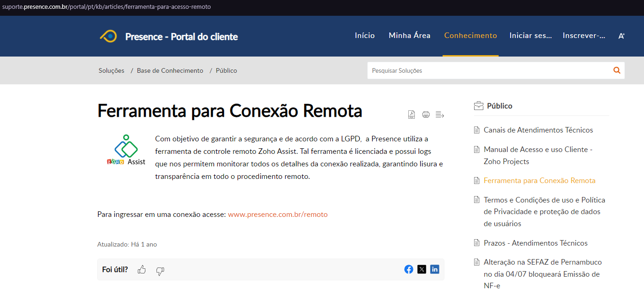644x298 pixels.
Task: Click Presence - Portal do cliente title
Action: point(181,37)
